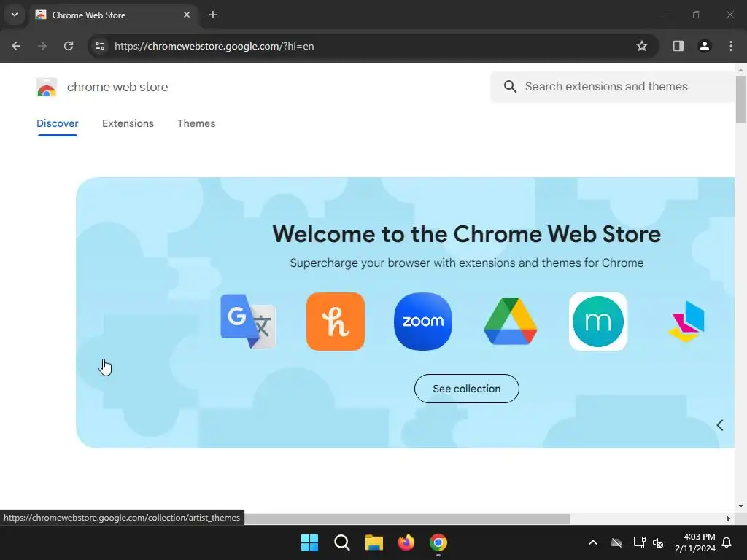Select the Chrome Web Store browser tab
This screenshot has width=747, height=560.
click(113, 15)
